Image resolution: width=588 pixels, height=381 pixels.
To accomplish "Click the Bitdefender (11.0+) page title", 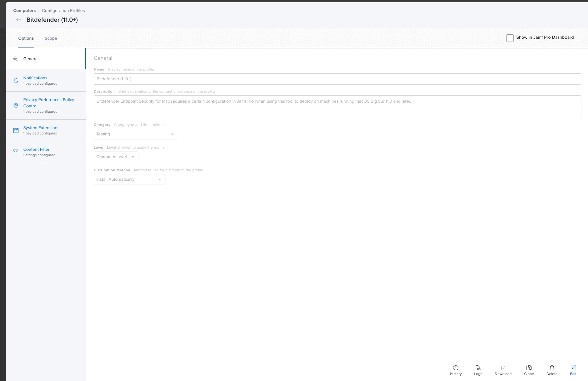I will [x=52, y=20].
